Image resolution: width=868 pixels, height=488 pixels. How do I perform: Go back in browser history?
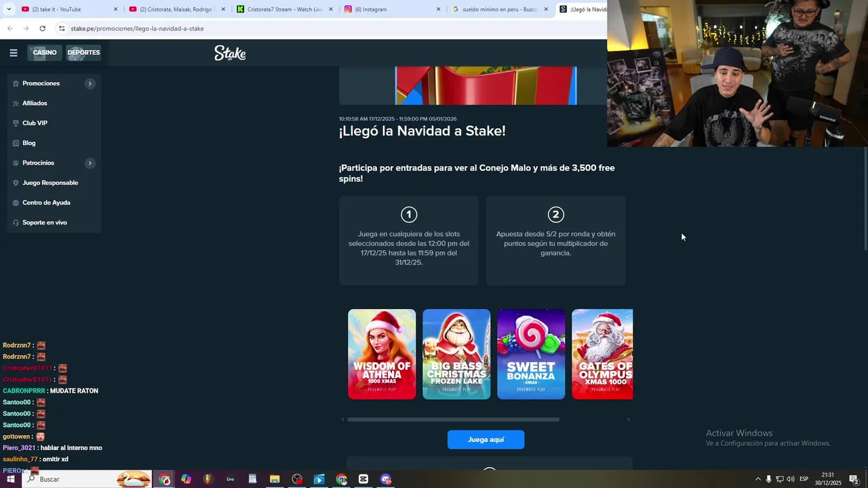(x=9, y=28)
